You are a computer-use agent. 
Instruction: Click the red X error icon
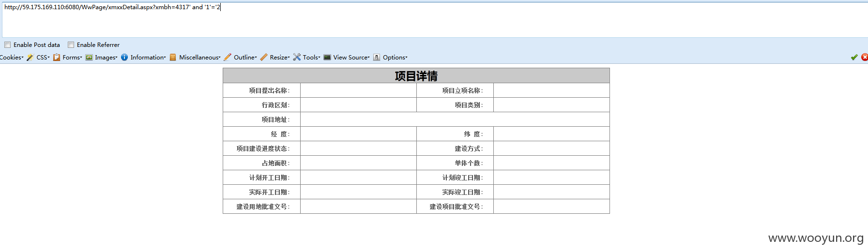[865, 57]
